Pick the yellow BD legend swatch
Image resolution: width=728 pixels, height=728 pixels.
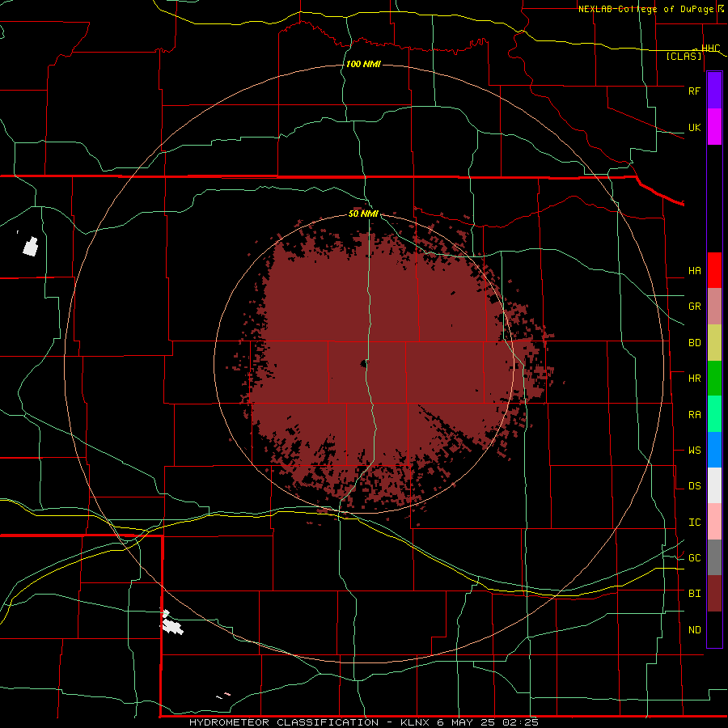pyautogui.click(x=714, y=343)
